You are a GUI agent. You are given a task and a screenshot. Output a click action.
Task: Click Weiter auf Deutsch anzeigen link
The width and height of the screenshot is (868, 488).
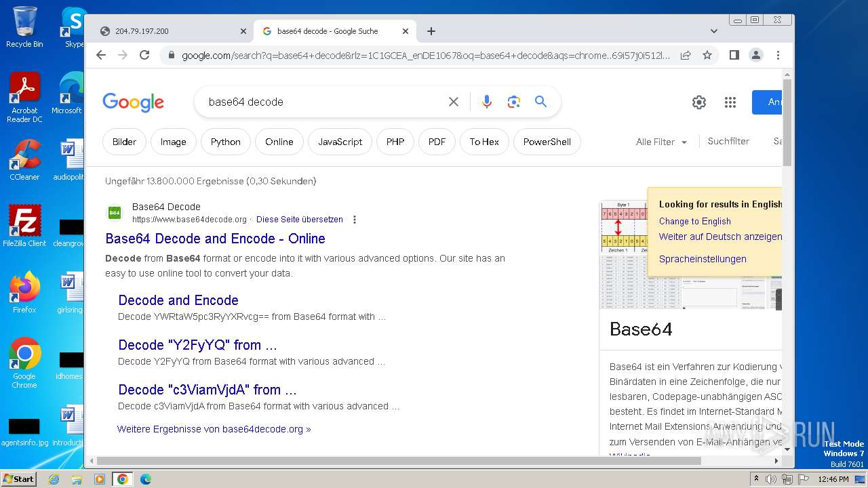coord(720,237)
